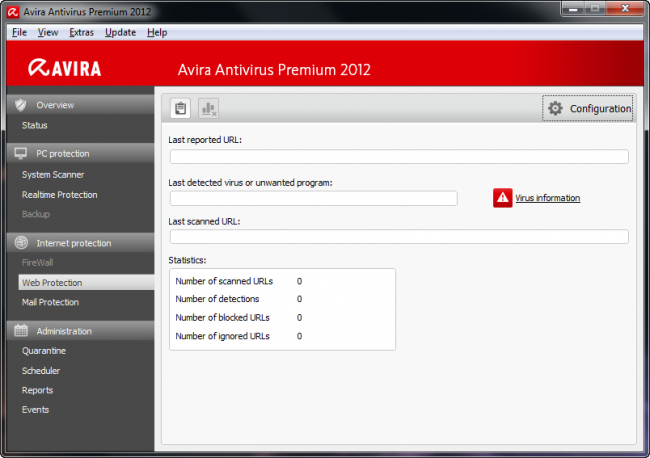Click the Number of blocked URLs row
This screenshot has width=650, height=458.
coord(239,317)
